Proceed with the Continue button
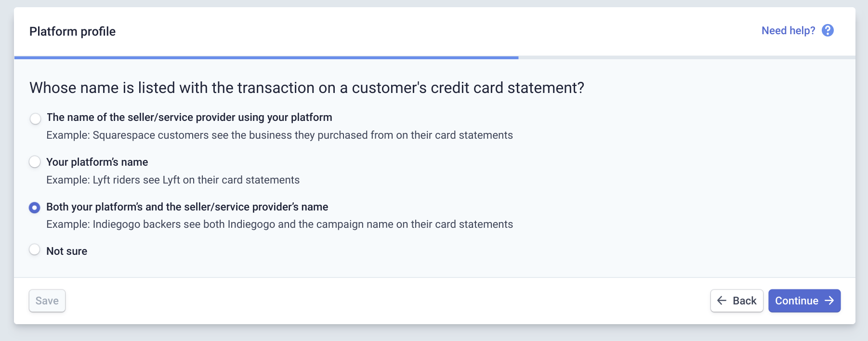This screenshot has width=868, height=341. click(x=804, y=301)
